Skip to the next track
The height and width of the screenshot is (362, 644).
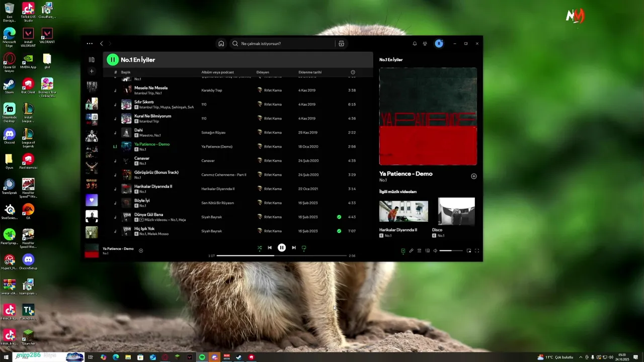[x=294, y=247]
